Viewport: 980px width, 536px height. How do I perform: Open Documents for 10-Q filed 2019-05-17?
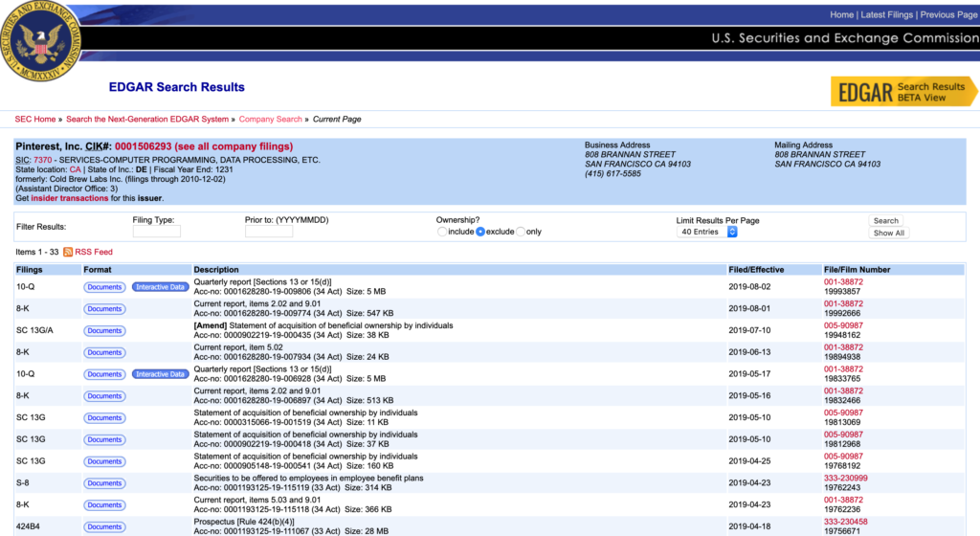point(104,375)
